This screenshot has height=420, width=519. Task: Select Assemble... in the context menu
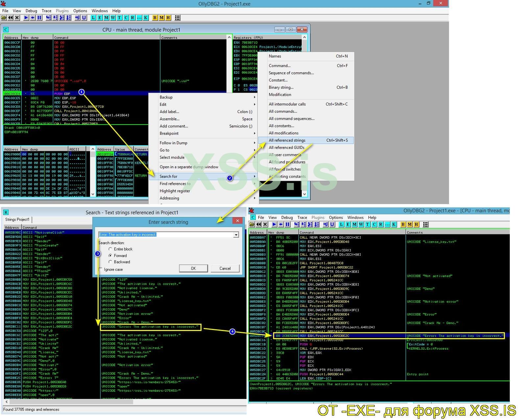[x=204, y=119]
